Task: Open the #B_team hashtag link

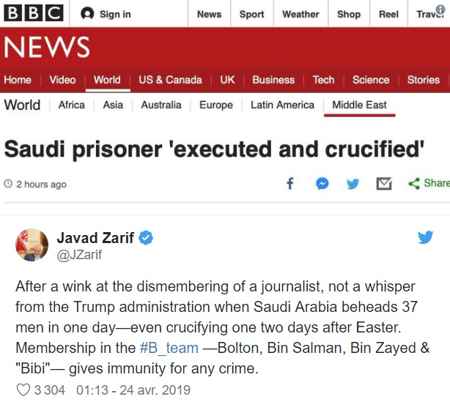Action: (x=169, y=348)
